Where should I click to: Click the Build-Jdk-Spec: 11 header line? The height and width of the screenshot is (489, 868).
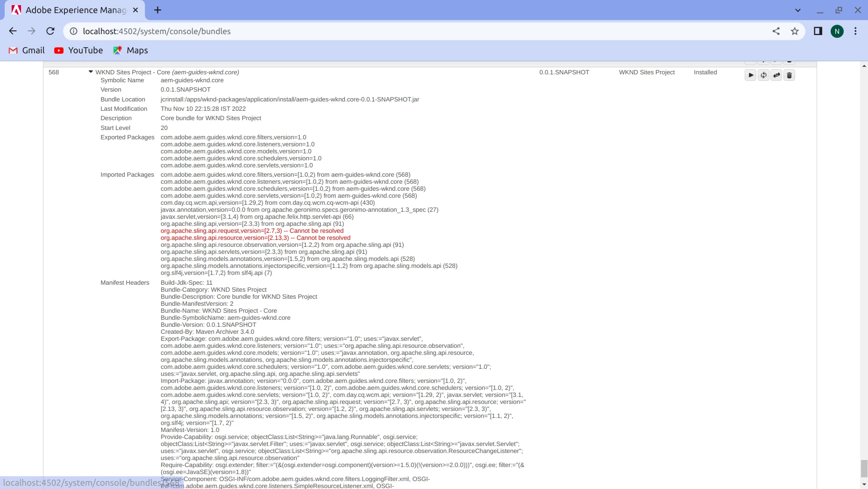click(186, 283)
